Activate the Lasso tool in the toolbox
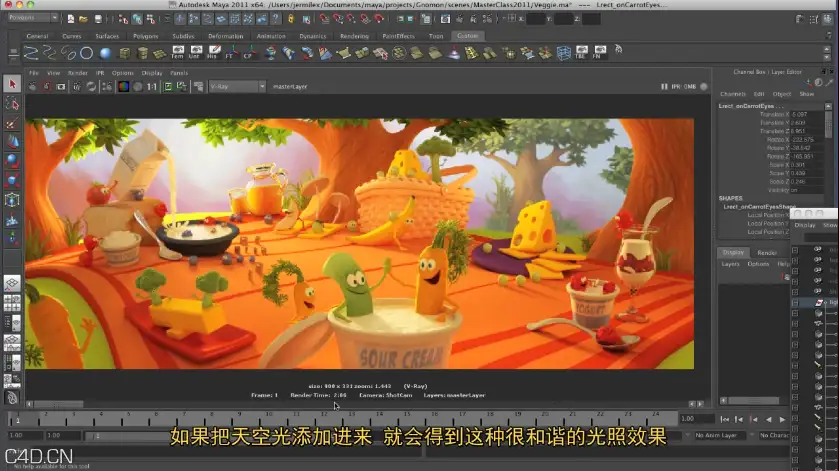This screenshot has height=471, width=839. (x=12, y=103)
